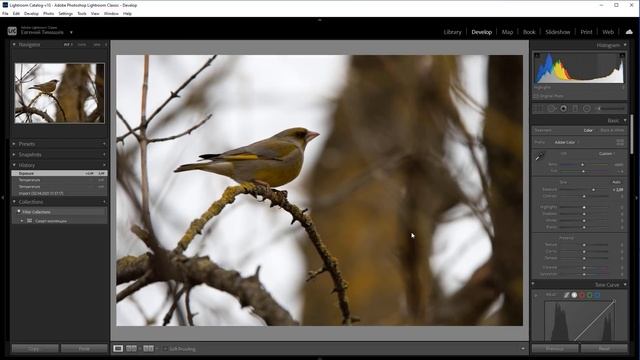Collapse left panels with edge arrow
640x360 pixels.
point(2,198)
